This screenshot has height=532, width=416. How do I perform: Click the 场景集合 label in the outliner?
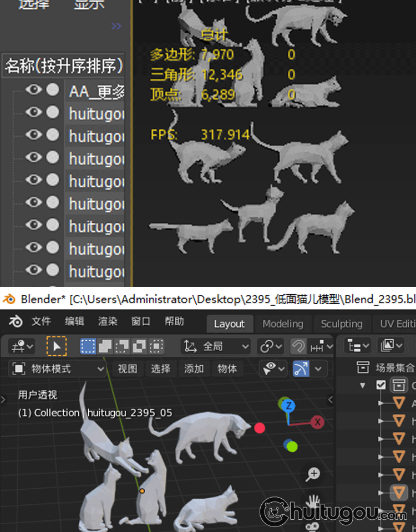click(395, 367)
